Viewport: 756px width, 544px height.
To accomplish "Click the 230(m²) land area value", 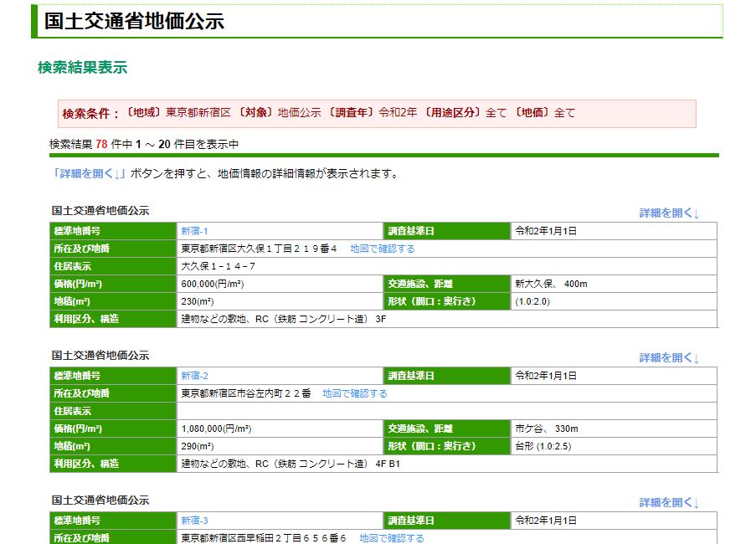I will pyautogui.click(x=198, y=301).
